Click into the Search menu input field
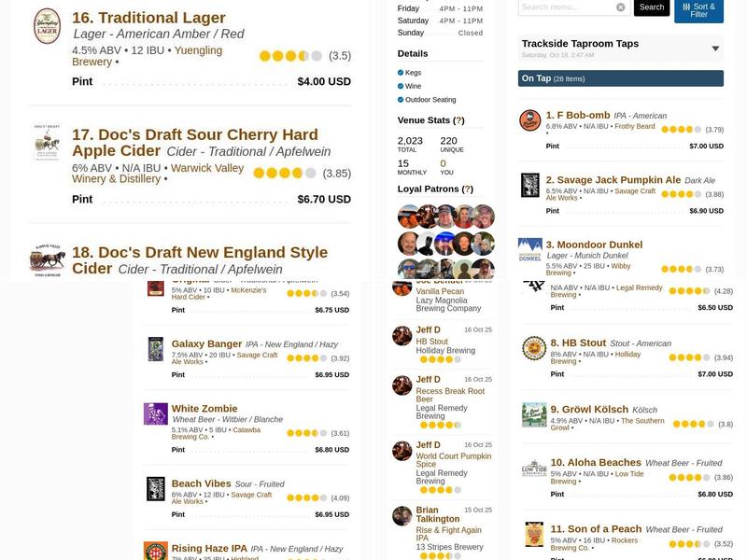Viewport: 747px width, 560px height. 567,7
